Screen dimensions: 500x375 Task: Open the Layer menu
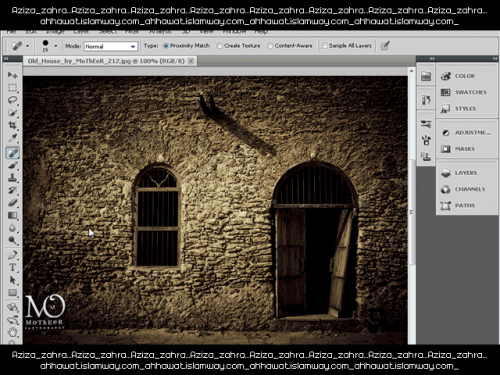tap(81, 32)
